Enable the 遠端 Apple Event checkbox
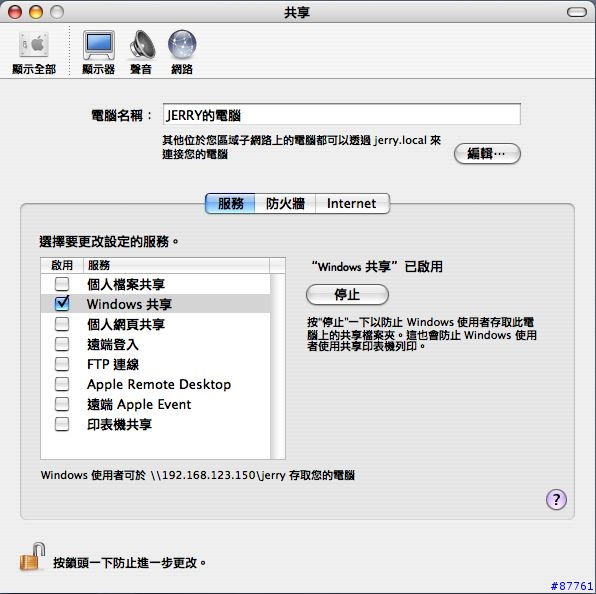The image size is (596, 594). [x=62, y=404]
